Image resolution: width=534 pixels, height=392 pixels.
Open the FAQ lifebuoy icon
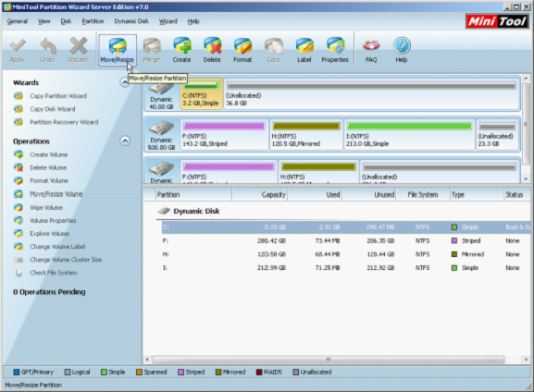[x=371, y=50]
